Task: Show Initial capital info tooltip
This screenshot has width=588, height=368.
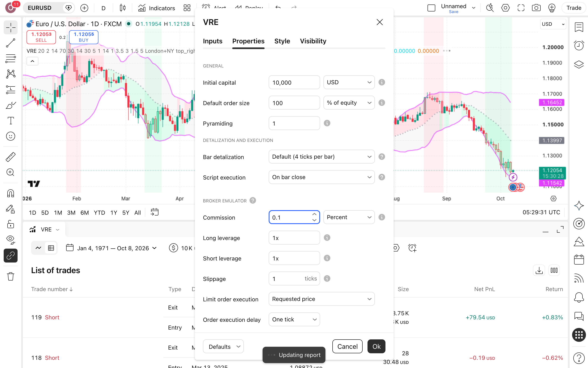Action: [382, 82]
